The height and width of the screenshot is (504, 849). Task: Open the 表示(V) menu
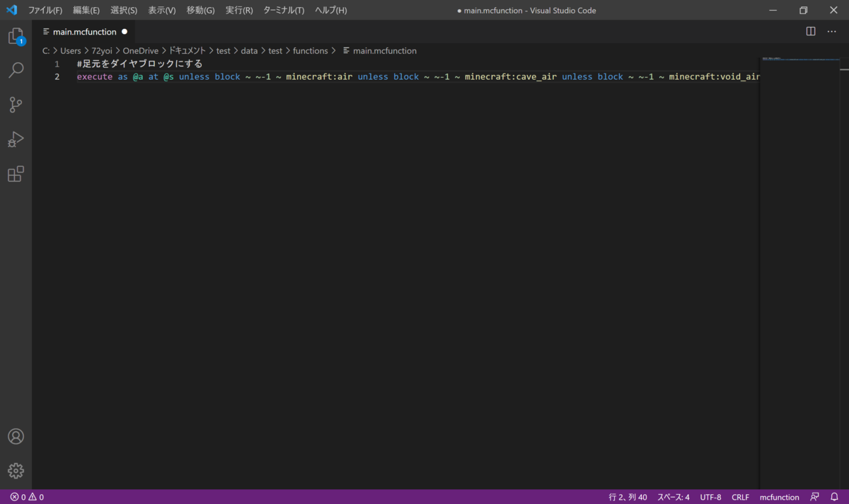pyautogui.click(x=162, y=11)
